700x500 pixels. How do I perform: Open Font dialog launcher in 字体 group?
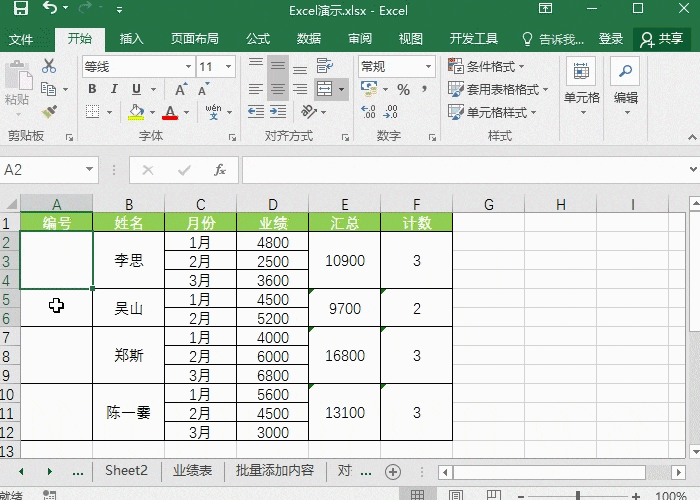pos(232,138)
